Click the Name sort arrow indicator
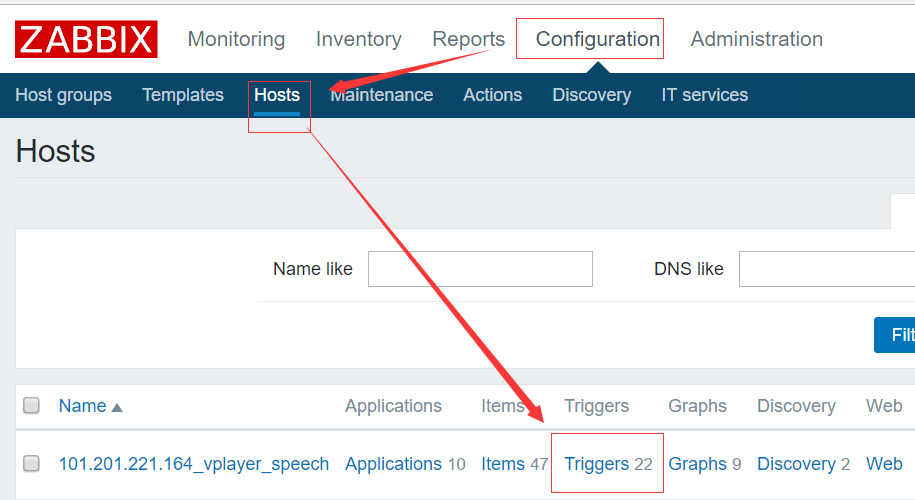Viewport: 915px width, 500px height. click(117, 408)
